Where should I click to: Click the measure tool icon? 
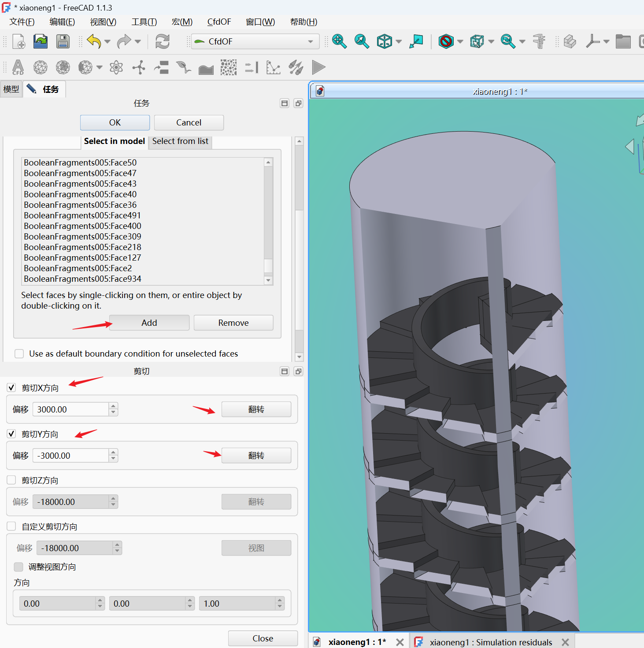pyautogui.click(x=539, y=41)
